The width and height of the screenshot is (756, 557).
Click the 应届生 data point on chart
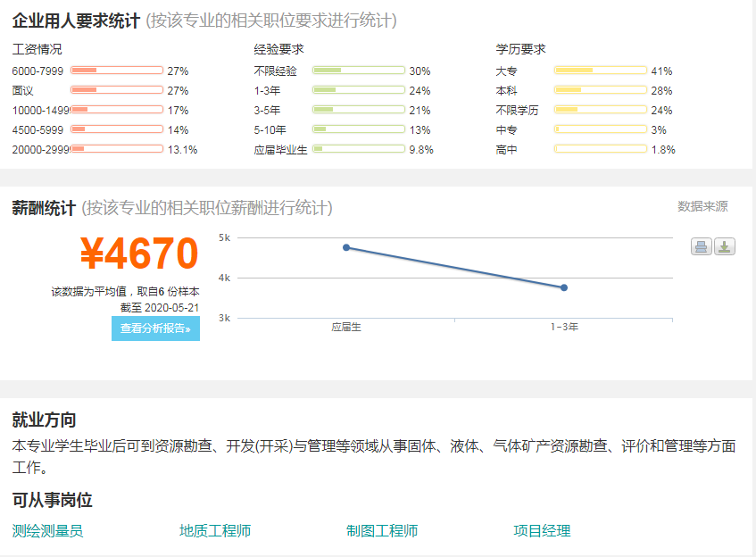pyautogui.click(x=346, y=247)
